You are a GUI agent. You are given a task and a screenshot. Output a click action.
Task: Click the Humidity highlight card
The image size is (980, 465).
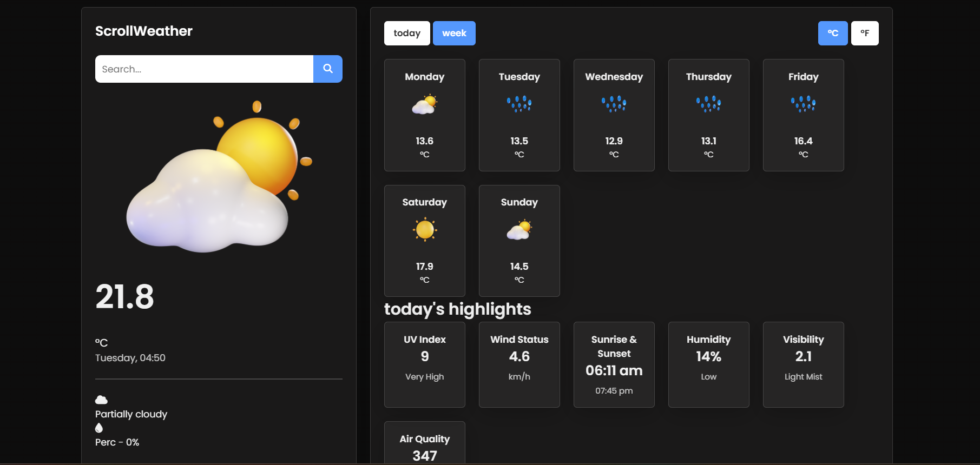[x=708, y=364]
